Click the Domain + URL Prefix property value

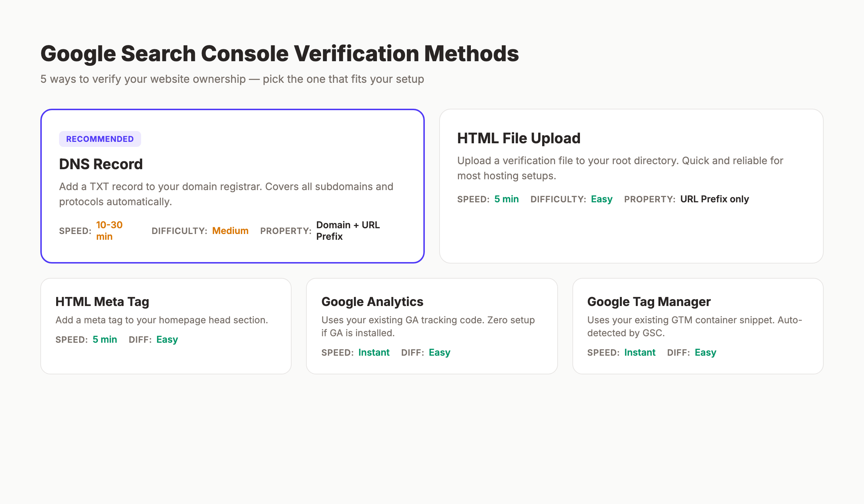(x=348, y=230)
